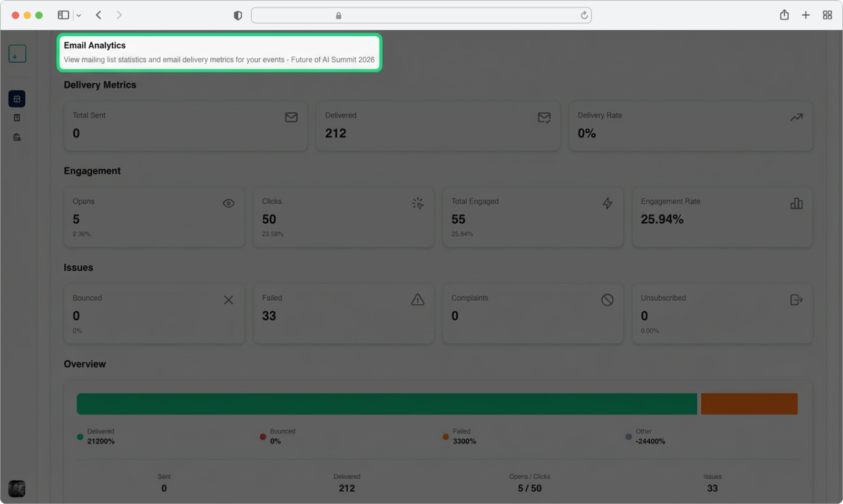Click the trending arrow icon on Delivery Rate card
Screen dimensions: 843x504
pos(796,117)
